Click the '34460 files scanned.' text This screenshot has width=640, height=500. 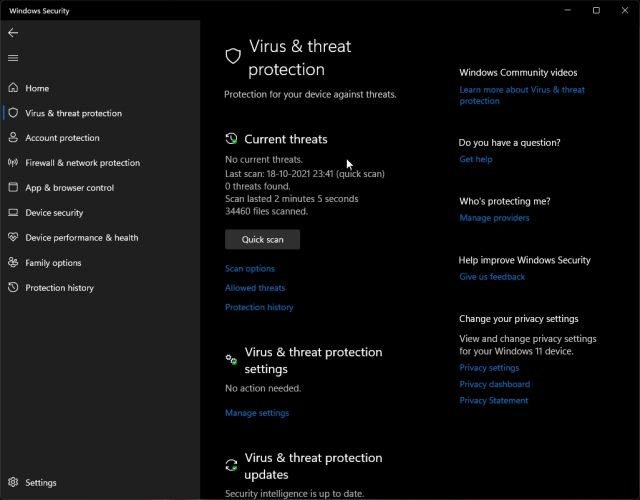[x=267, y=211]
